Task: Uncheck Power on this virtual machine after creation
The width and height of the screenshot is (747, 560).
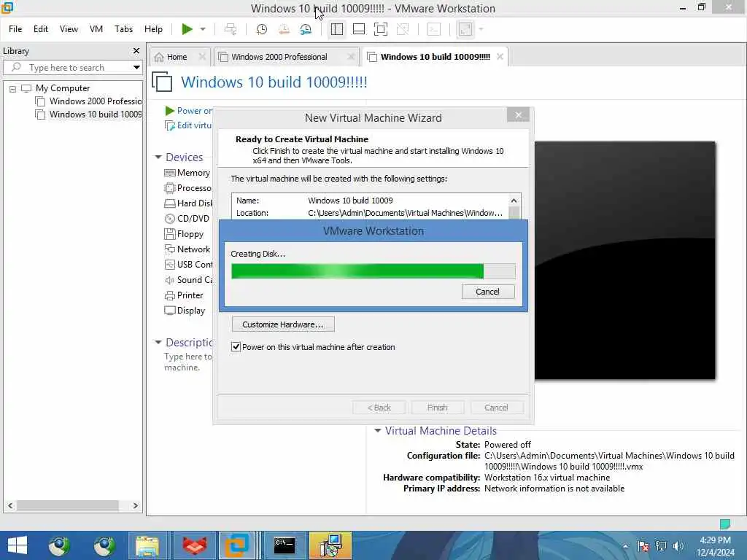Action: click(x=236, y=346)
